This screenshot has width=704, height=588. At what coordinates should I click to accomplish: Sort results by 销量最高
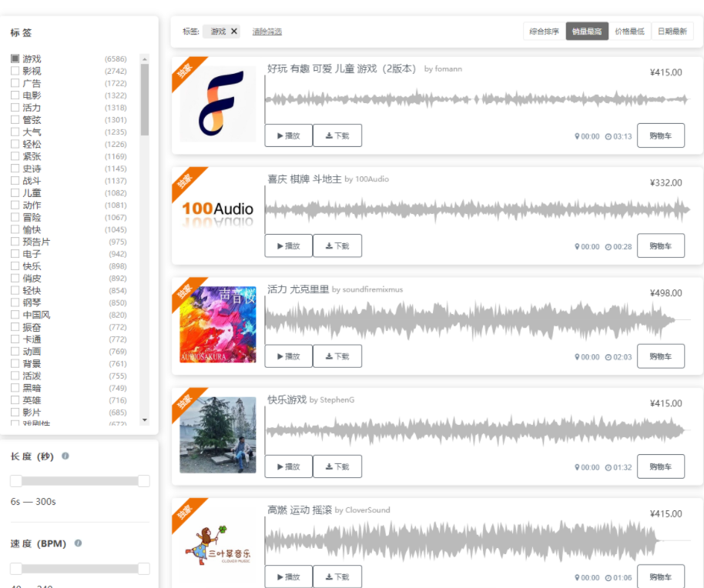click(x=587, y=32)
